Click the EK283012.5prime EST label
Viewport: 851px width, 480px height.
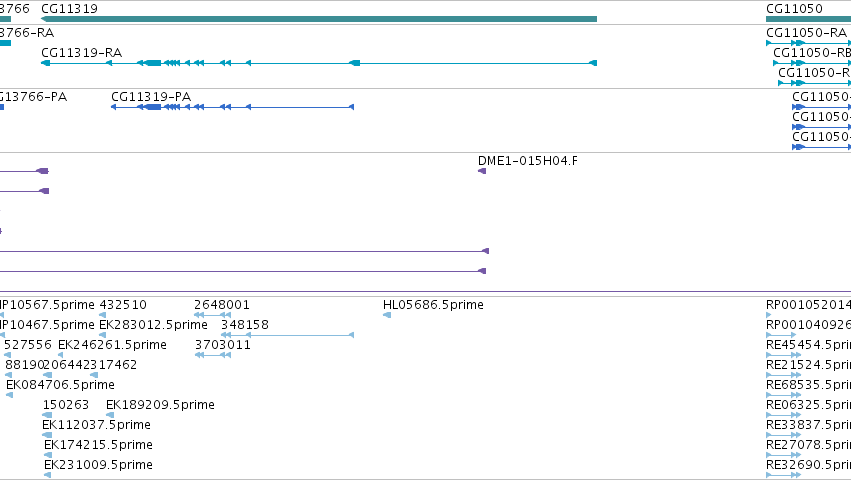point(153,325)
